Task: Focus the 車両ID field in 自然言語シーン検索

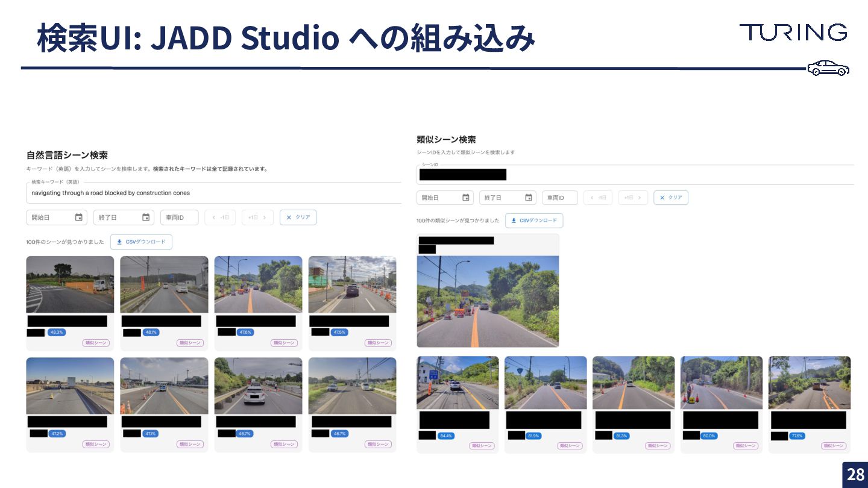Action: pyautogui.click(x=180, y=217)
